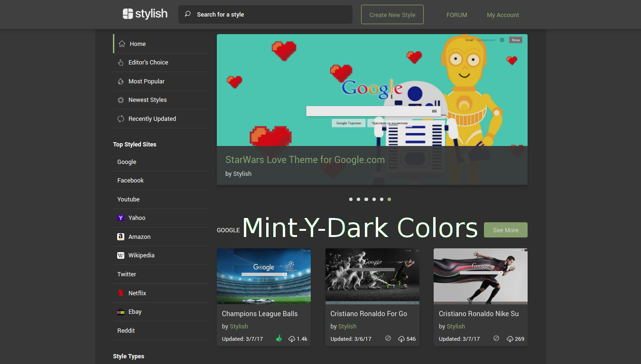This screenshot has width=641, height=364.
Task: Open Newest Styles list
Action: point(161,100)
